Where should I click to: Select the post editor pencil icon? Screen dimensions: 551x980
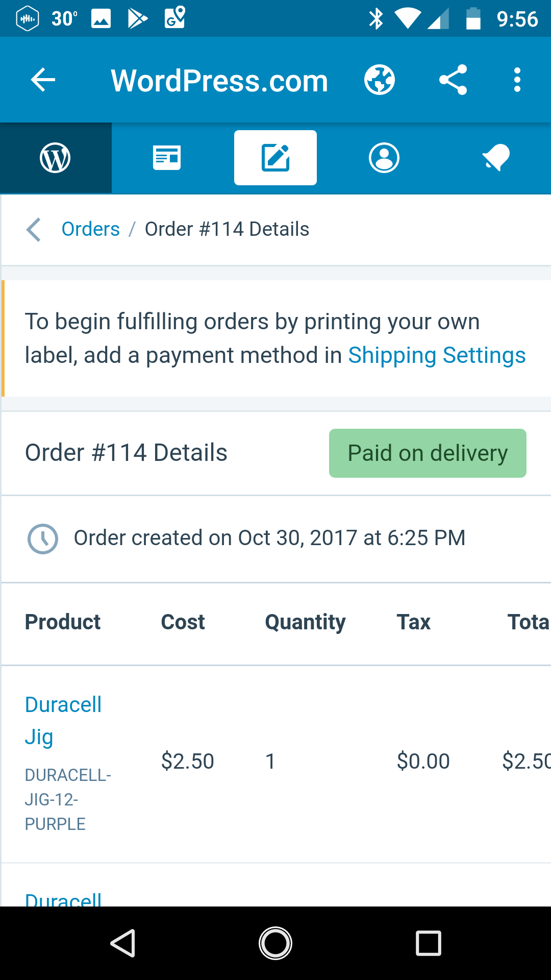tap(275, 157)
